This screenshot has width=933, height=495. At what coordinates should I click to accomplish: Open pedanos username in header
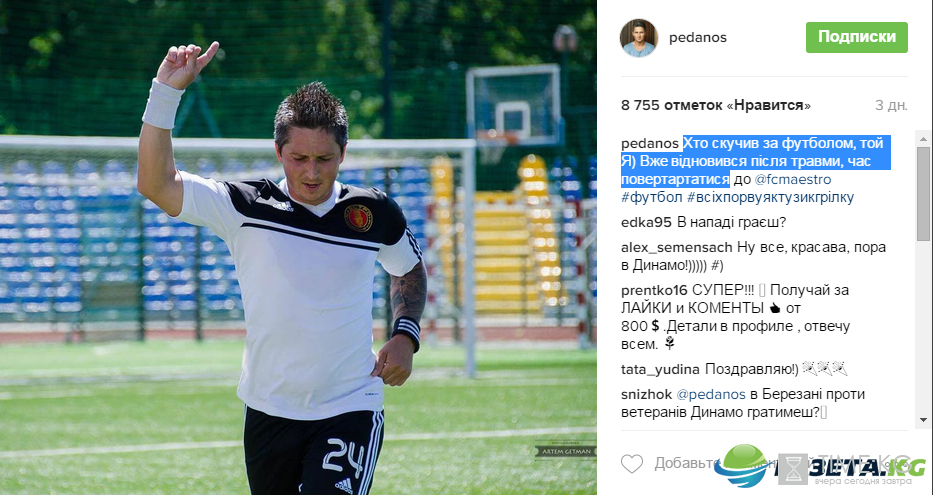[698, 37]
